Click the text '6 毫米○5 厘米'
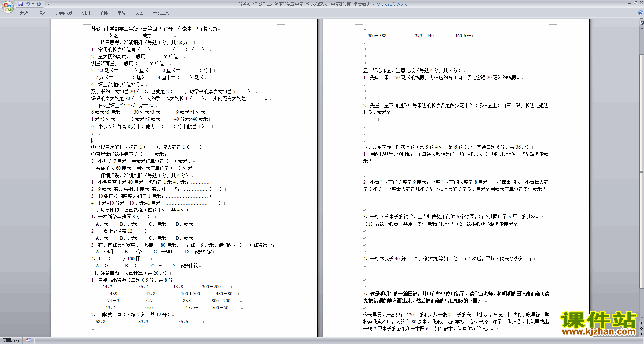Screen dimensions: 644x344 point(105,112)
